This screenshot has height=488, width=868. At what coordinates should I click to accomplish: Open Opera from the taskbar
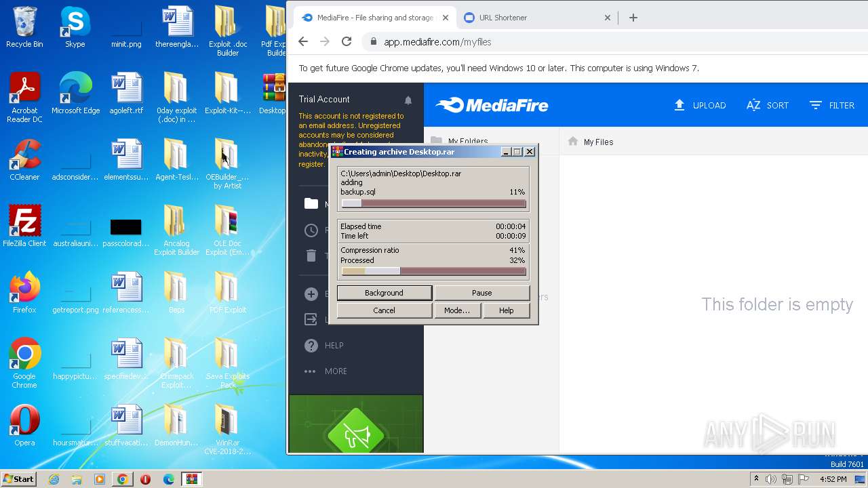[x=145, y=479]
